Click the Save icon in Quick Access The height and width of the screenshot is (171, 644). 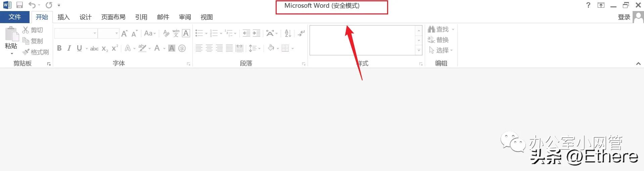pos(20,5)
